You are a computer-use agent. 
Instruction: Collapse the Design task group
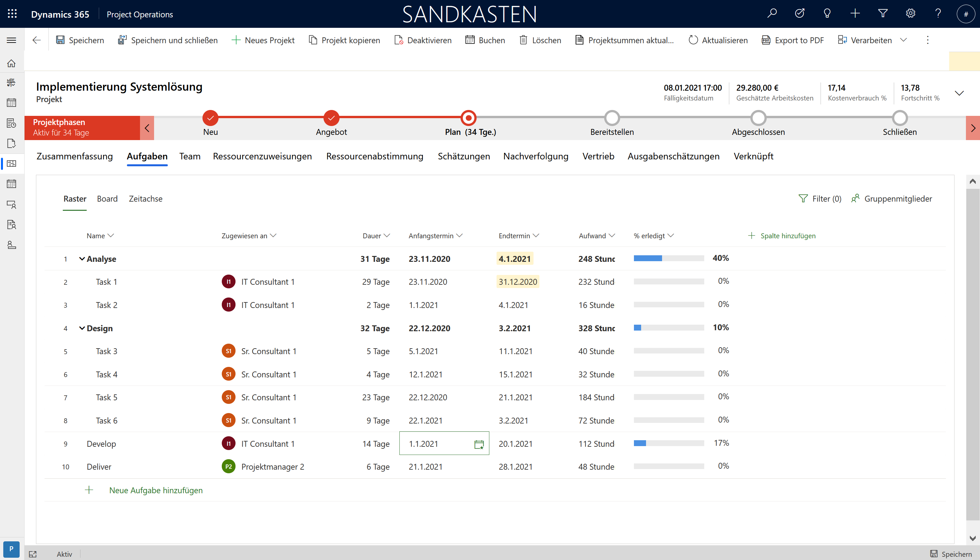(82, 328)
